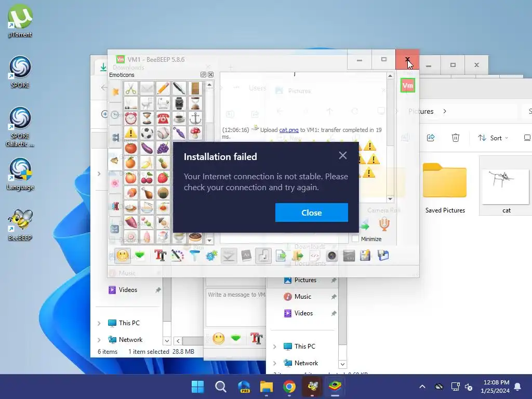Click the orange microphone voice message icon
Screen dimensions: 532x399
click(384, 224)
